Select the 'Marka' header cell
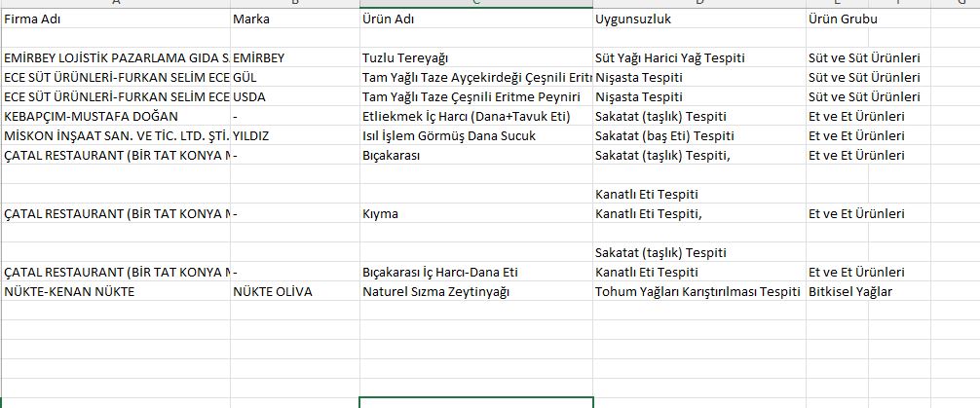The width and height of the screenshot is (980, 408). pos(295,19)
